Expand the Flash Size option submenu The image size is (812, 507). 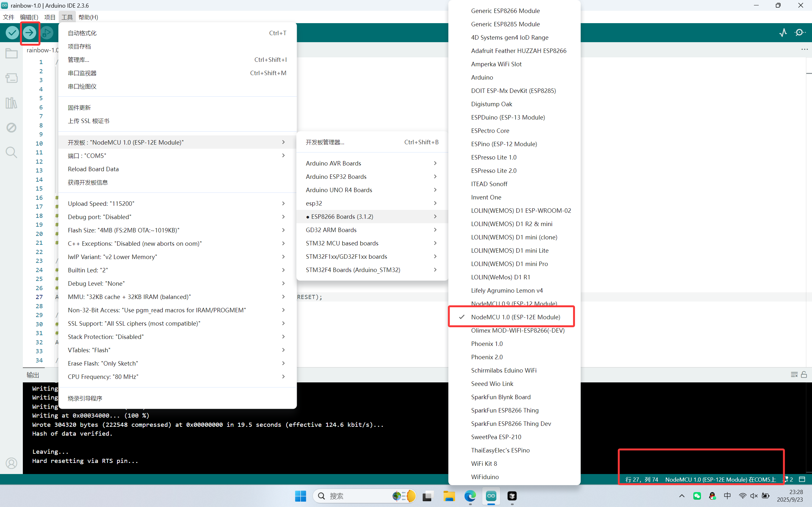point(177,230)
